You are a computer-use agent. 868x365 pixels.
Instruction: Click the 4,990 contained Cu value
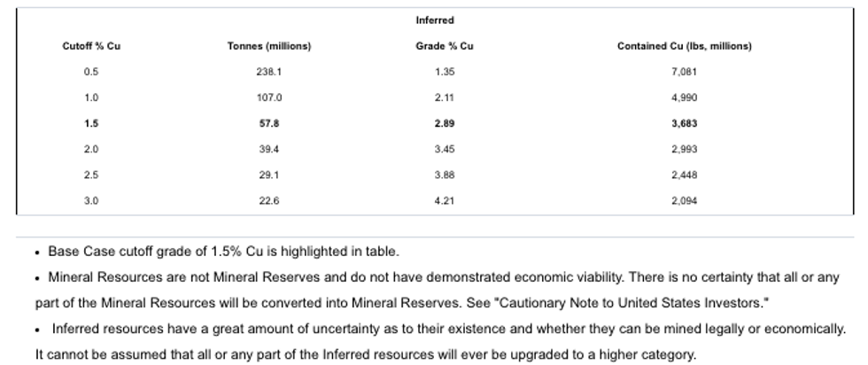685,97
